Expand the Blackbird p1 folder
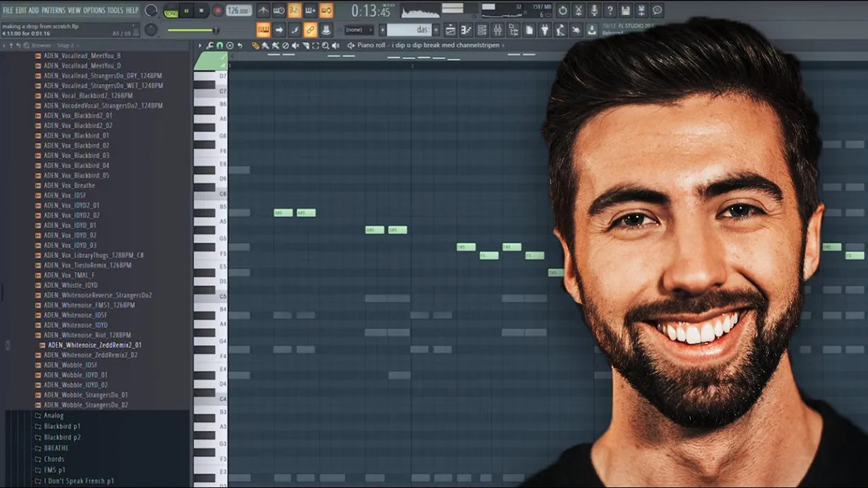Screen dimensions: 868x488 57,426
